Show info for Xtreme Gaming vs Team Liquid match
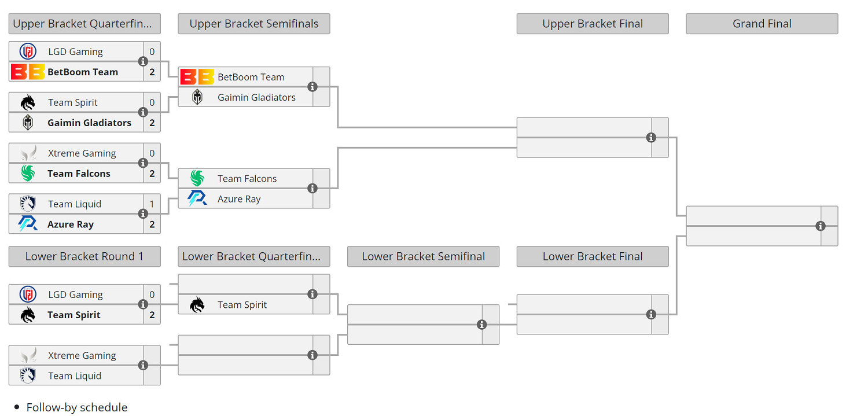The width and height of the screenshot is (868, 416). click(x=143, y=366)
